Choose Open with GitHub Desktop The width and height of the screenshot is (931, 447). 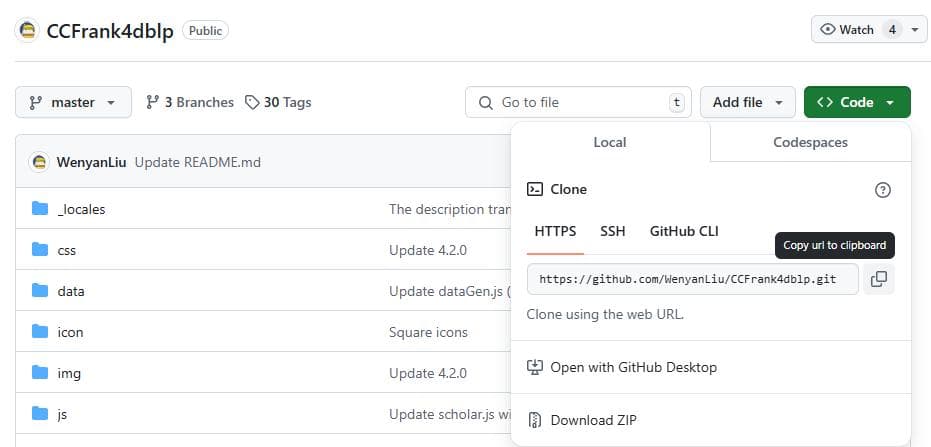622,367
